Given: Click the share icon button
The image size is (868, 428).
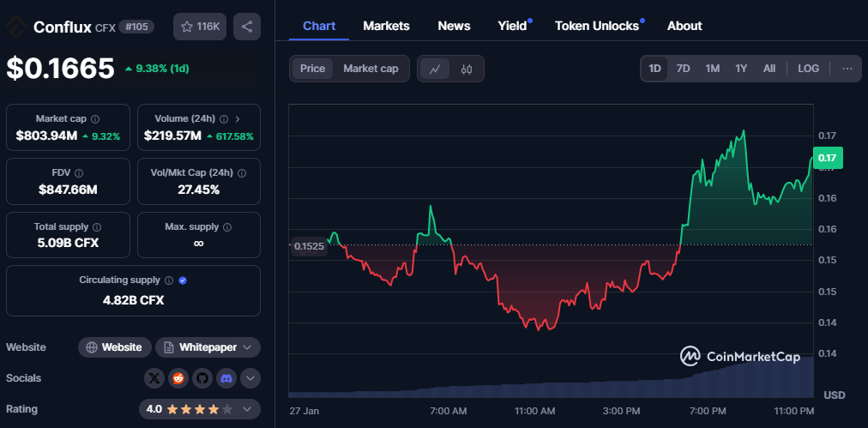Looking at the screenshot, I should click(x=247, y=27).
